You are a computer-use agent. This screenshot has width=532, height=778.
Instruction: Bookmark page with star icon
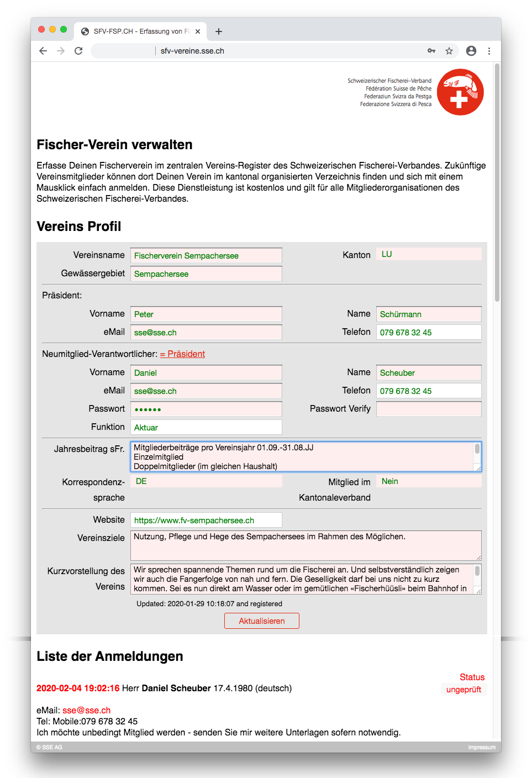click(449, 51)
